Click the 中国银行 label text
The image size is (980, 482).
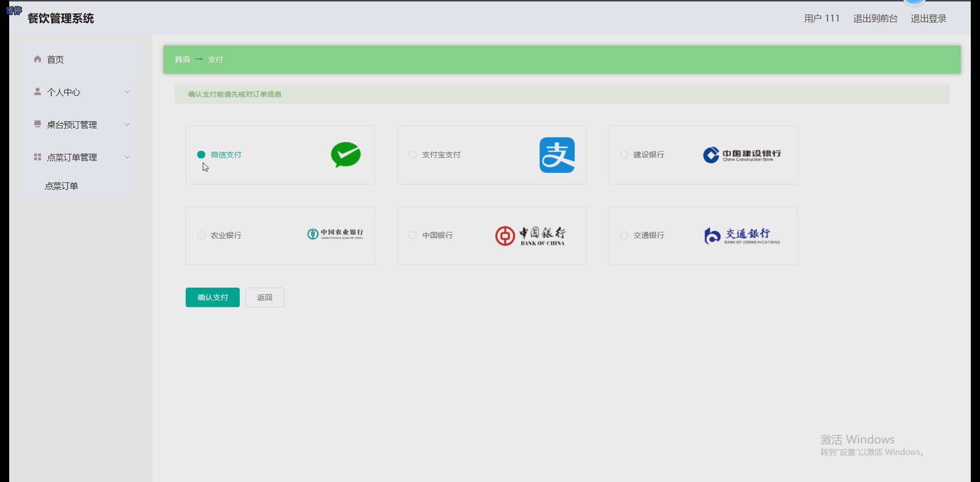click(x=437, y=235)
